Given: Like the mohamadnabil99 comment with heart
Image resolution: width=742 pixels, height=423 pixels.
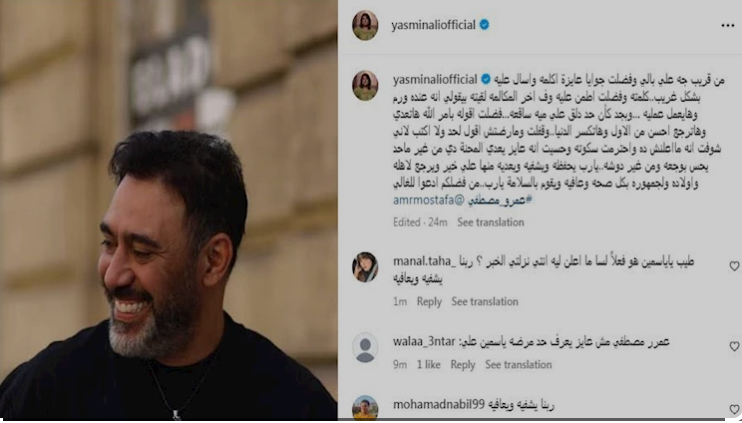Looking at the screenshot, I should pyautogui.click(x=734, y=409).
